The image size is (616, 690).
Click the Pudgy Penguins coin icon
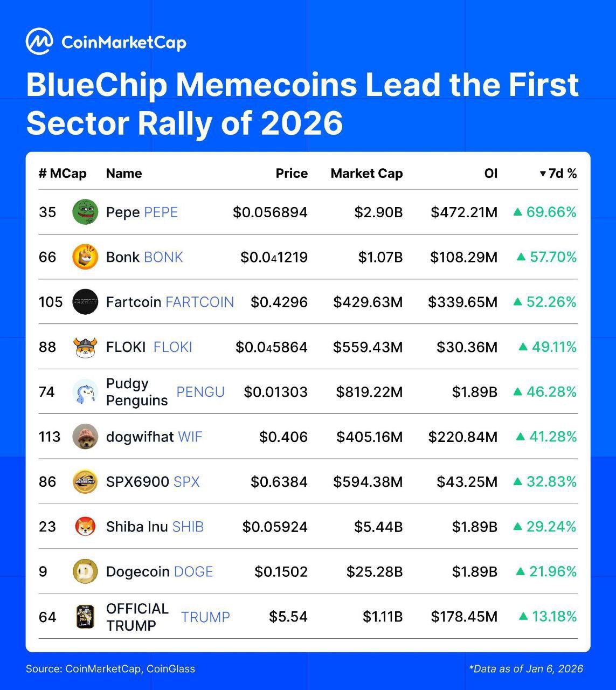[x=85, y=392]
